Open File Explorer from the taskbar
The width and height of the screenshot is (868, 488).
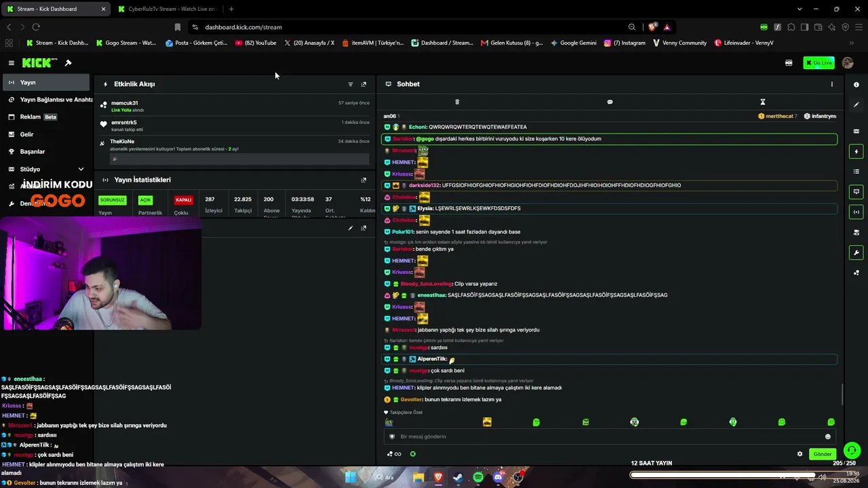click(418, 477)
